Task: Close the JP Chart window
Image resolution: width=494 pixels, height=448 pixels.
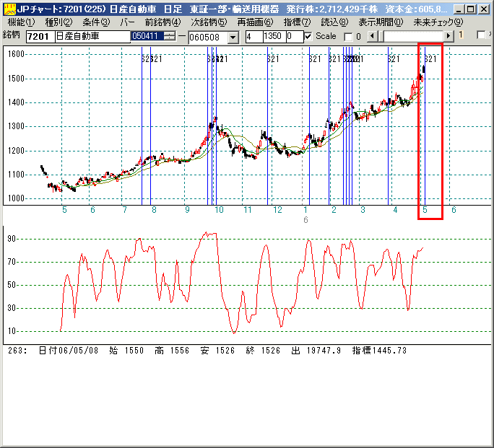Action: (x=483, y=9)
